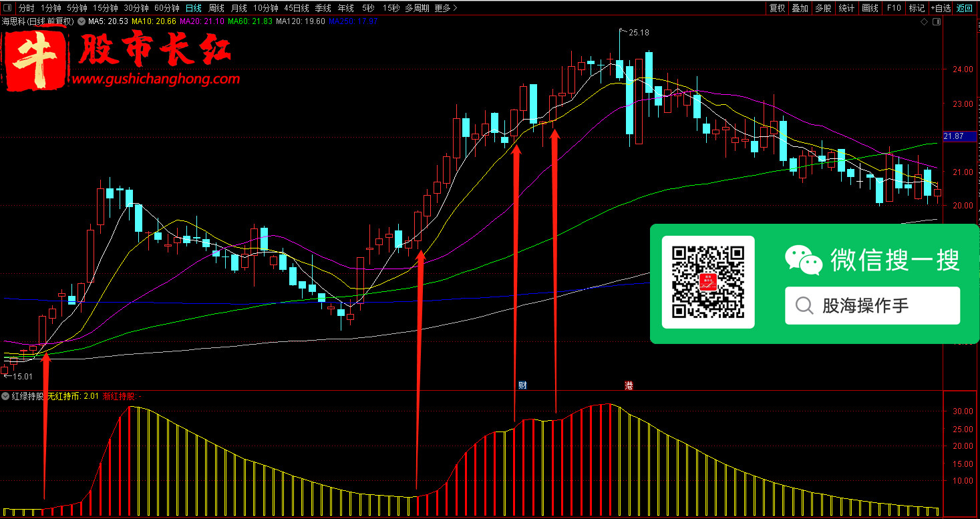Add stock via +自选 button

coord(941,8)
